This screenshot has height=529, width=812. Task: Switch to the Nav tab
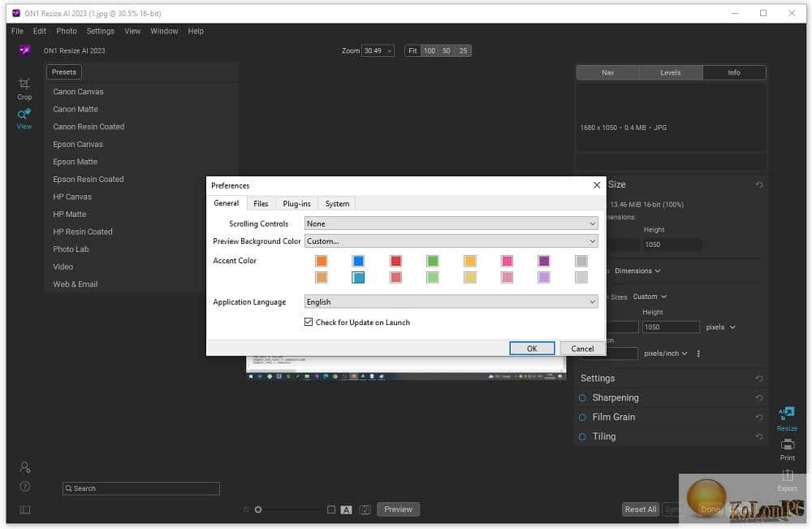(x=607, y=72)
